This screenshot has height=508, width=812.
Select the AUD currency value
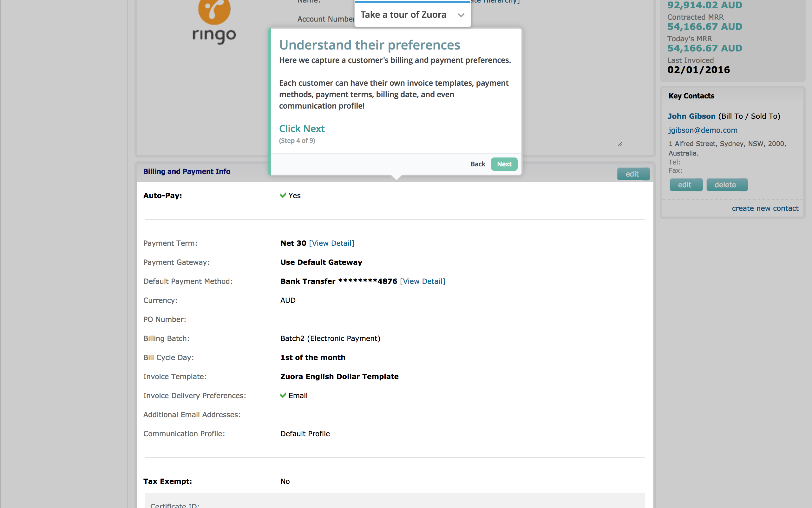pos(288,300)
